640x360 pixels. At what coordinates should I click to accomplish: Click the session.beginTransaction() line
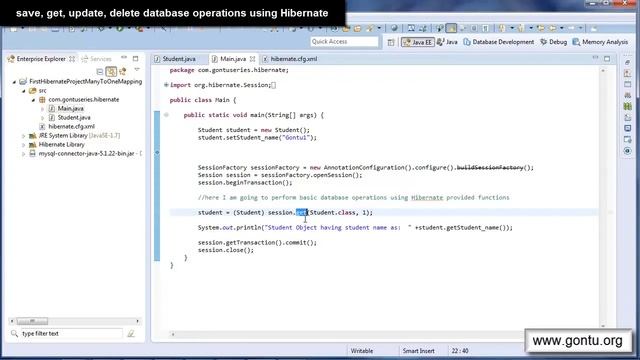coord(245,182)
